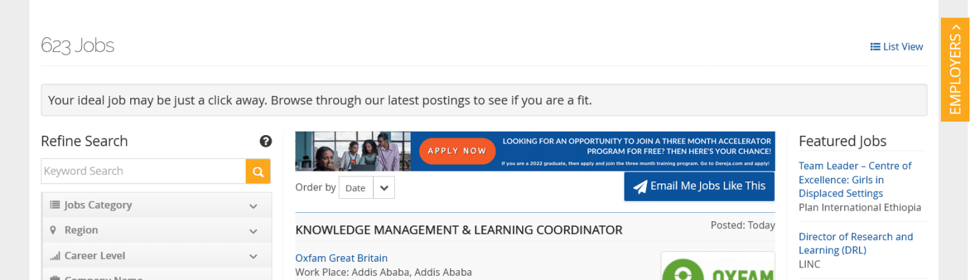980x280 pixels.
Task: Expand the Career Level filter chevron
Action: pos(253,256)
